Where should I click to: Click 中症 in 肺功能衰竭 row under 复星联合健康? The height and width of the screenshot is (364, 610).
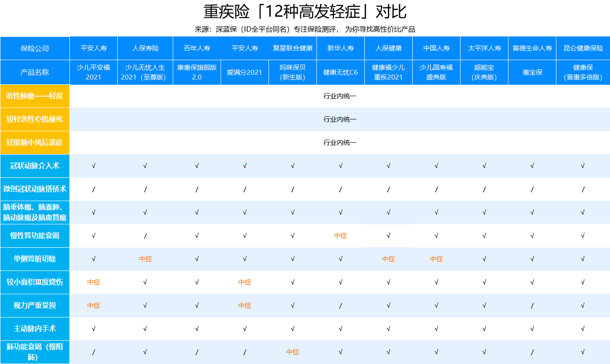pyautogui.click(x=293, y=352)
